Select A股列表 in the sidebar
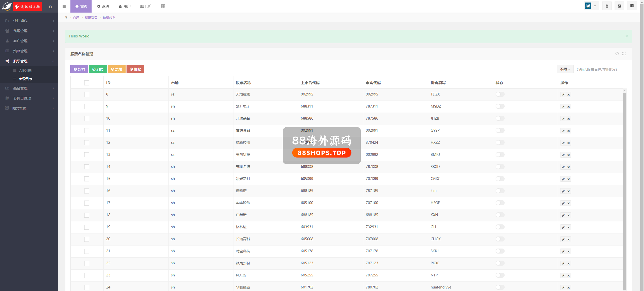Viewport: 644px width, 291px height. tap(25, 70)
